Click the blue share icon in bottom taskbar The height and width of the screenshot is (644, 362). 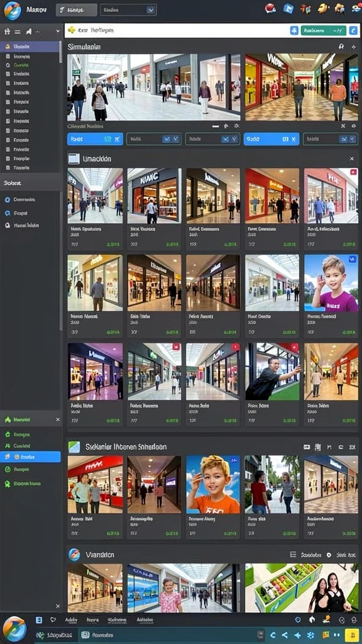click(x=285, y=635)
